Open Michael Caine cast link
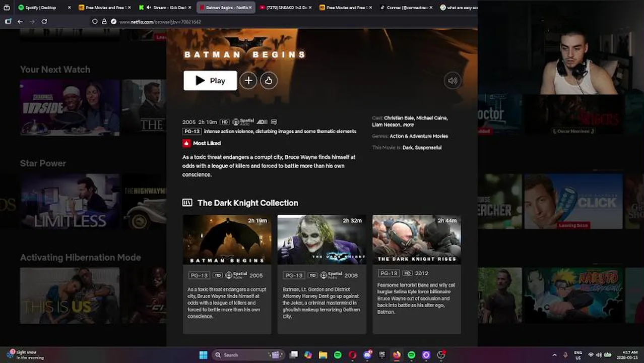644x363 pixels. point(431,118)
